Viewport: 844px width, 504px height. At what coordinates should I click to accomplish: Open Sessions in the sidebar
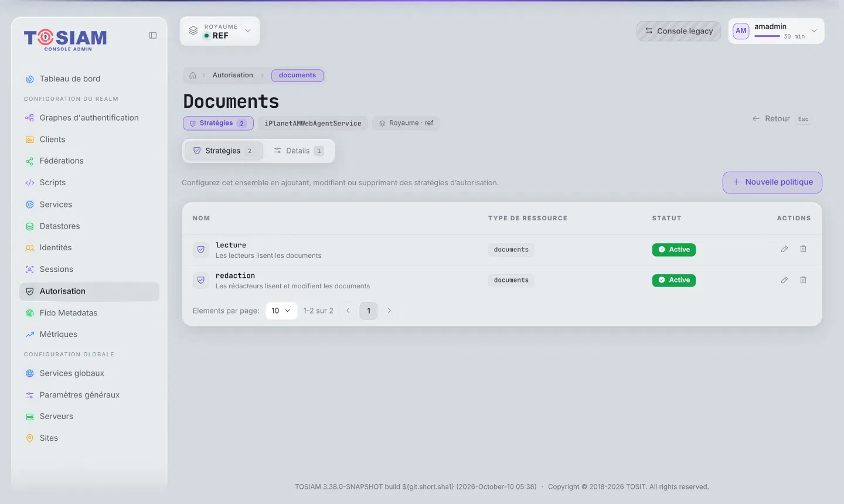click(89, 270)
